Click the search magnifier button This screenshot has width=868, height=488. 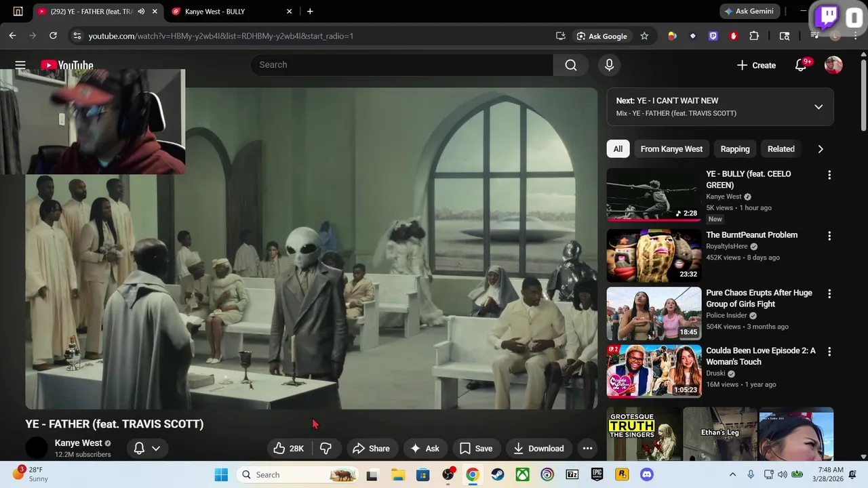click(x=571, y=65)
